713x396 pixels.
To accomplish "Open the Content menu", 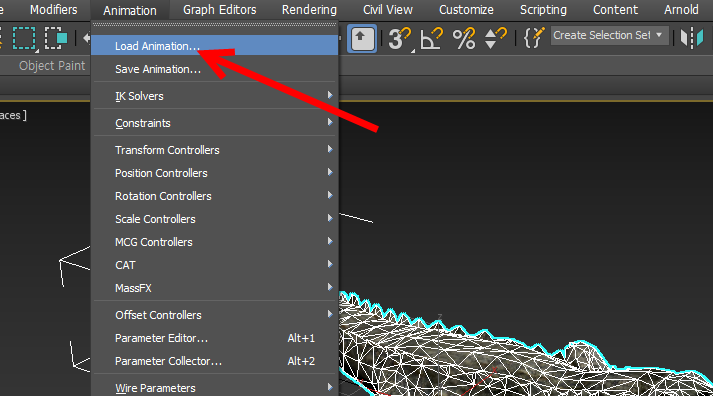I will [616, 10].
